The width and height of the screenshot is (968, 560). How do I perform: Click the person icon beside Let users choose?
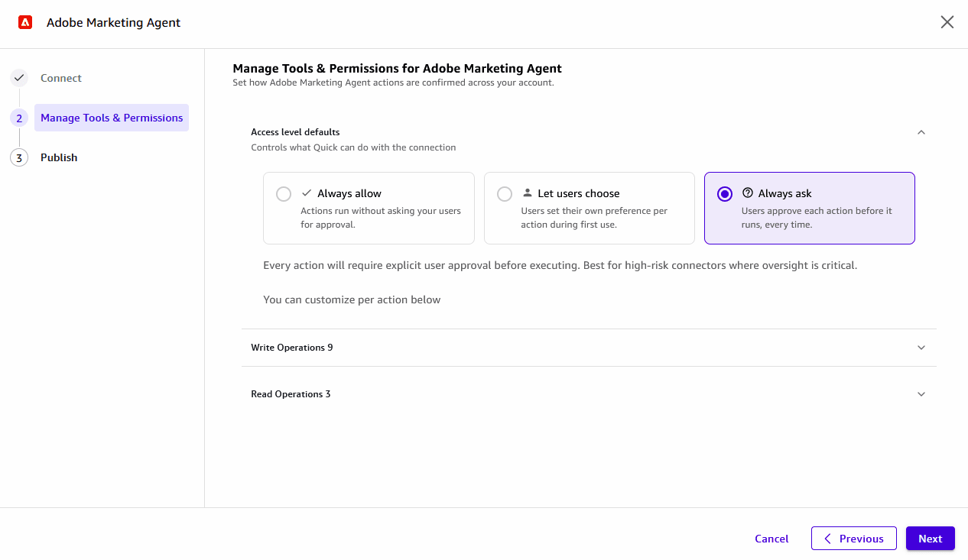[527, 193]
